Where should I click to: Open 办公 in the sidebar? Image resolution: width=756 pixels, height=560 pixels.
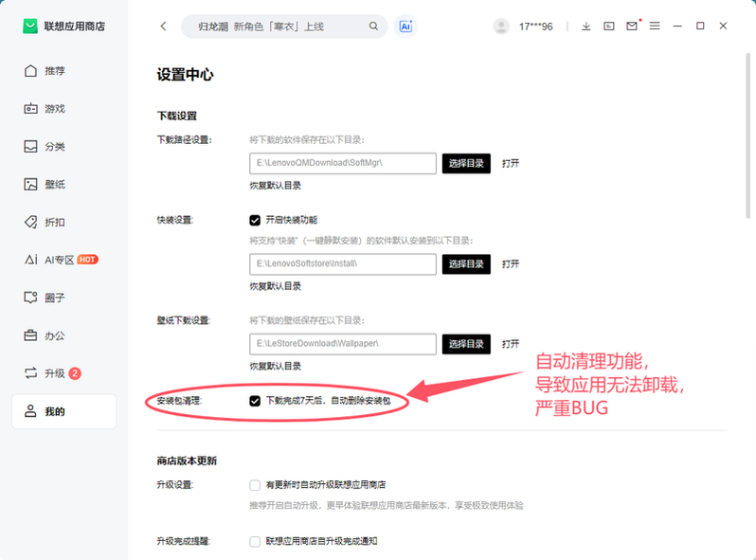pyautogui.click(x=64, y=335)
